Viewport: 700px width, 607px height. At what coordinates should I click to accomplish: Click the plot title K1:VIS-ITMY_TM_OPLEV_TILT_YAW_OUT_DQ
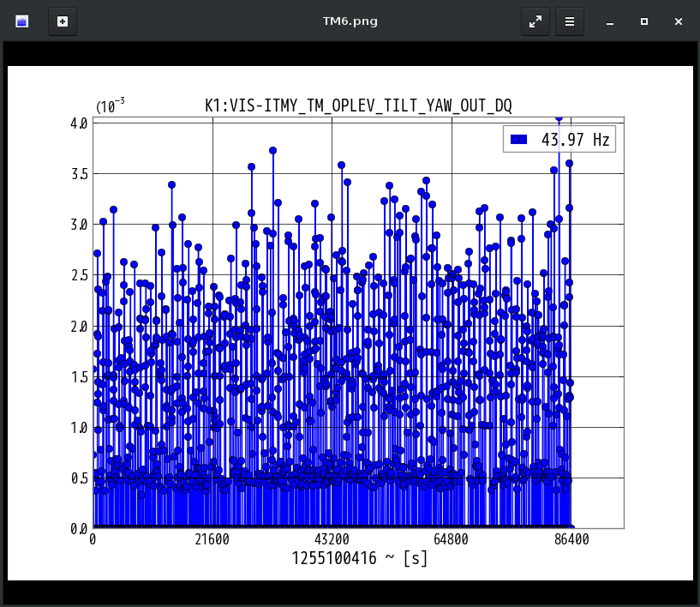[x=358, y=105]
